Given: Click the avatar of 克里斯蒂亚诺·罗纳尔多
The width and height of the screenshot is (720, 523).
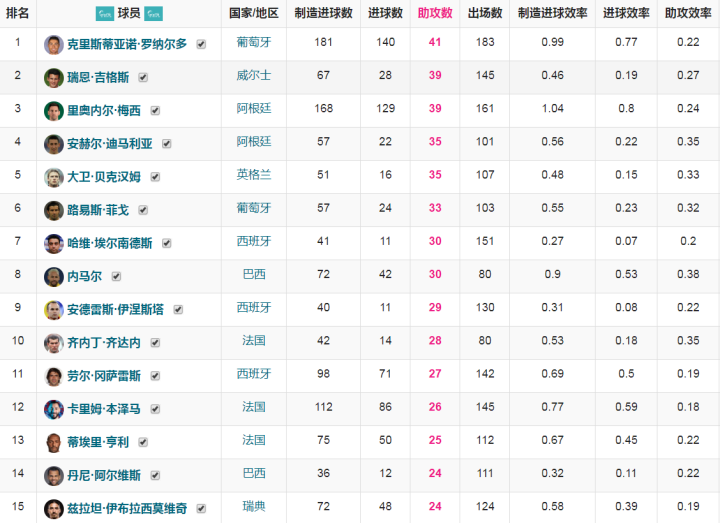Looking at the screenshot, I should click(x=54, y=45).
